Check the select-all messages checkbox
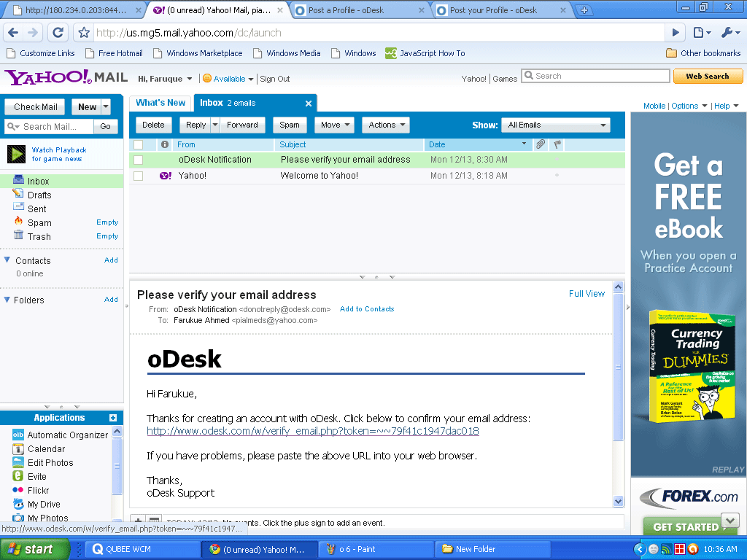Image resolution: width=747 pixels, height=560 pixels. [137, 144]
